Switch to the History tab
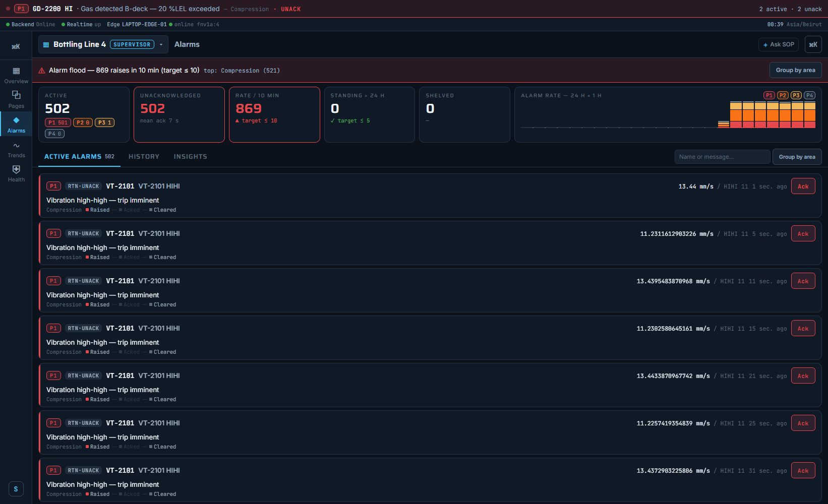The image size is (828, 504). click(x=144, y=157)
